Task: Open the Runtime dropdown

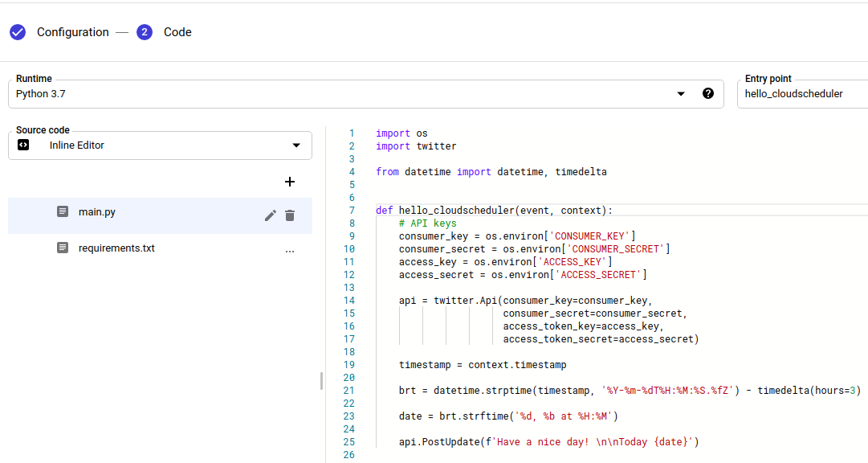Action: click(345, 93)
